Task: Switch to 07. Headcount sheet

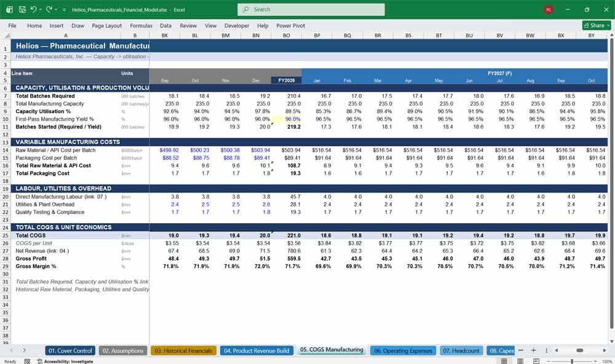Action: click(461, 350)
